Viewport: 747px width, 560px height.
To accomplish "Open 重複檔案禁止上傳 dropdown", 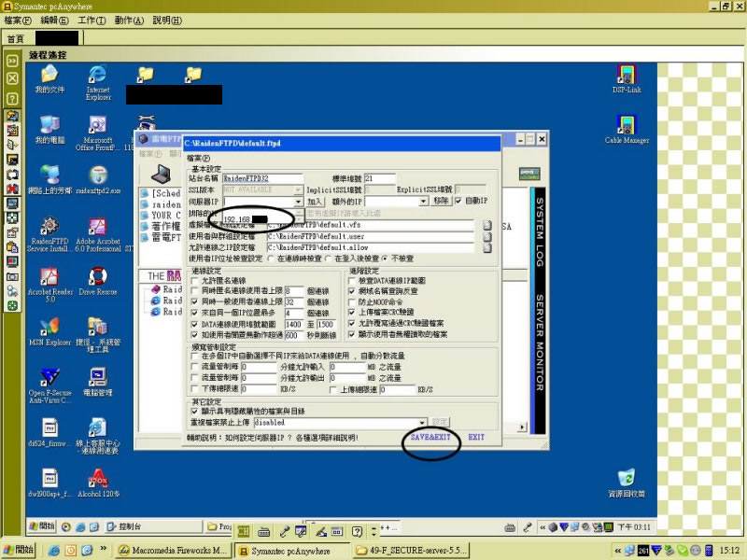I will [422, 423].
